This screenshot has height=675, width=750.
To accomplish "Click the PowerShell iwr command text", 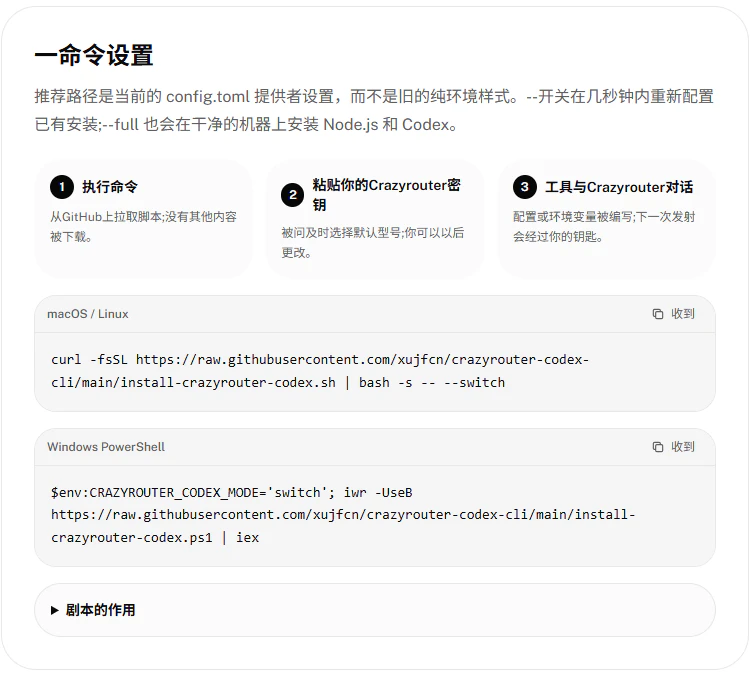I will click(343, 515).
